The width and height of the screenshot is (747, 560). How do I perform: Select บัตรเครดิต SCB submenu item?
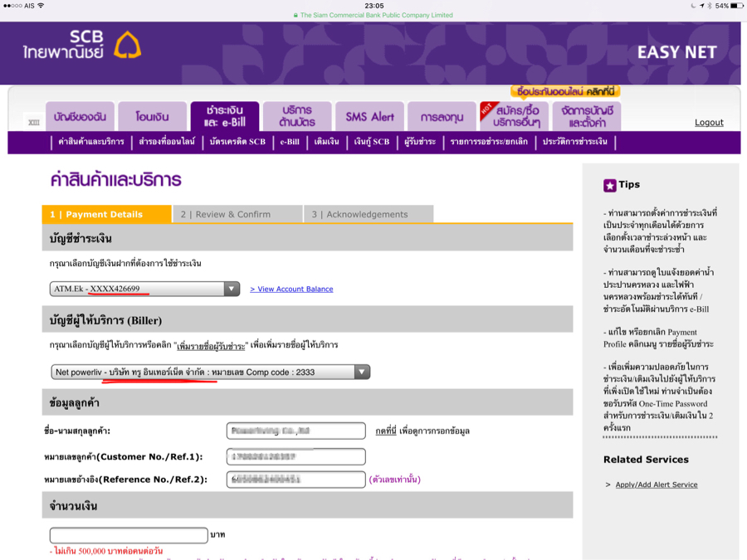coord(237,141)
